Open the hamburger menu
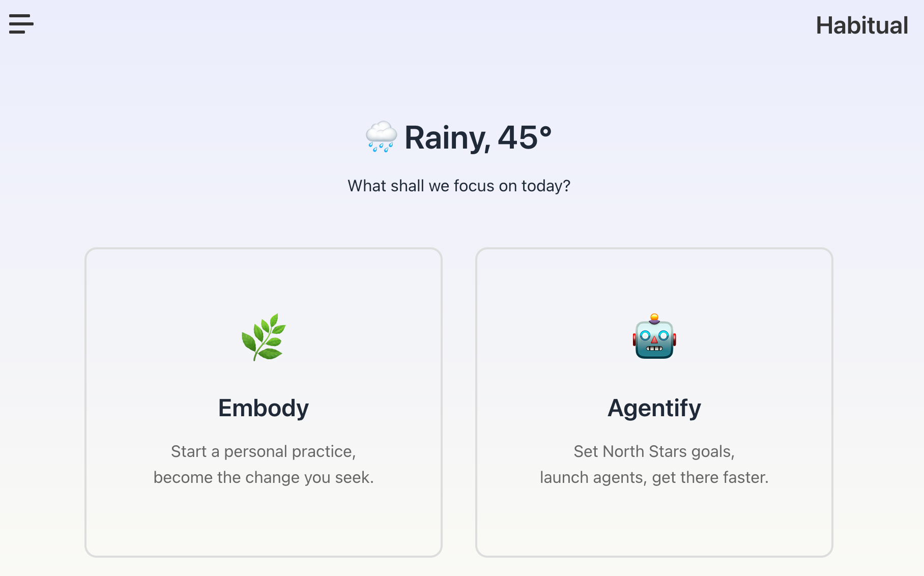 pyautogui.click(x=21, y=24)
